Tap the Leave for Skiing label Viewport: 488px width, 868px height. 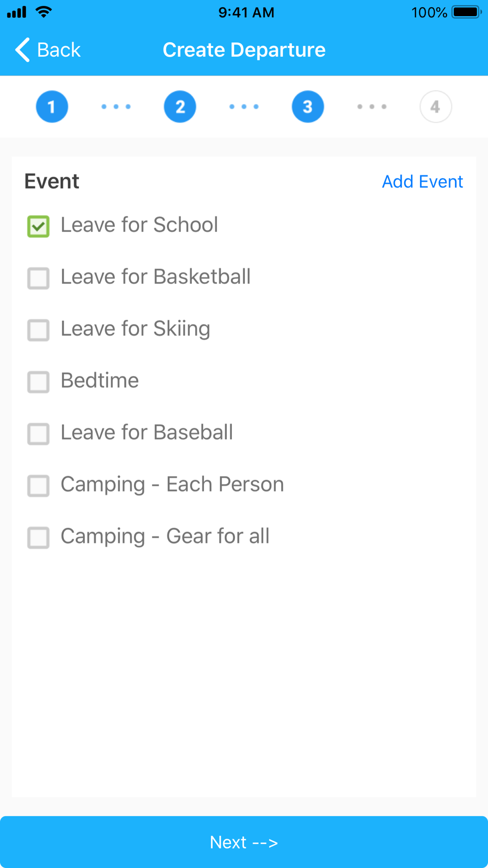pyautogui.click(x=135, y=329)
